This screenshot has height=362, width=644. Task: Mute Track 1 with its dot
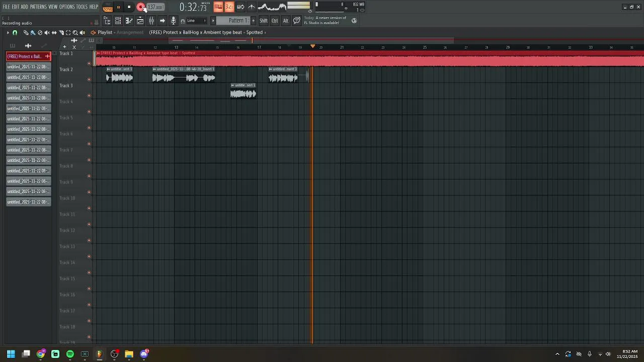click(89, 63)
